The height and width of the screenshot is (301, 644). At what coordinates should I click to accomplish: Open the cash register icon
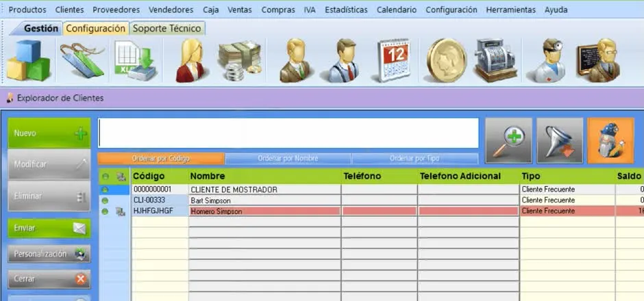(496, 60)
